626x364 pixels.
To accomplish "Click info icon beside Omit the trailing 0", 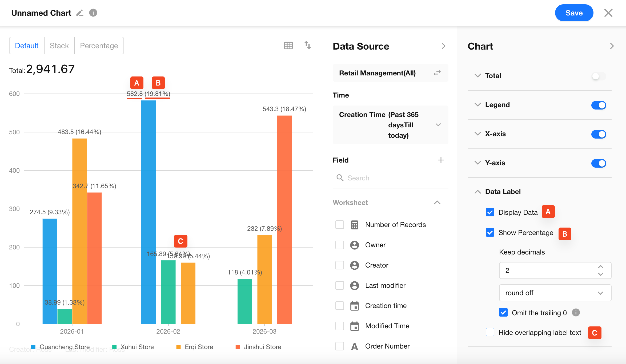I will [576, 312].
